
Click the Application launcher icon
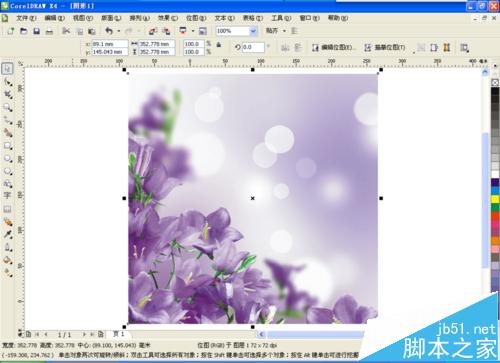click(183, 31)
